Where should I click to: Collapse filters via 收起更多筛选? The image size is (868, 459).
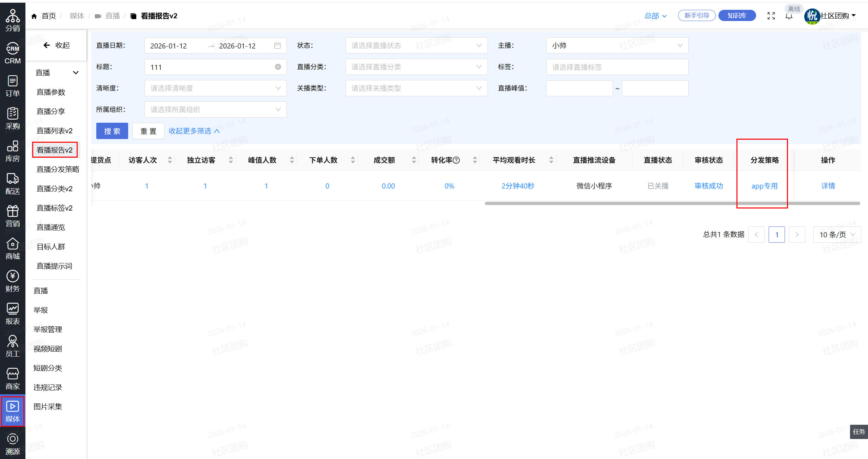coord(194,131)
